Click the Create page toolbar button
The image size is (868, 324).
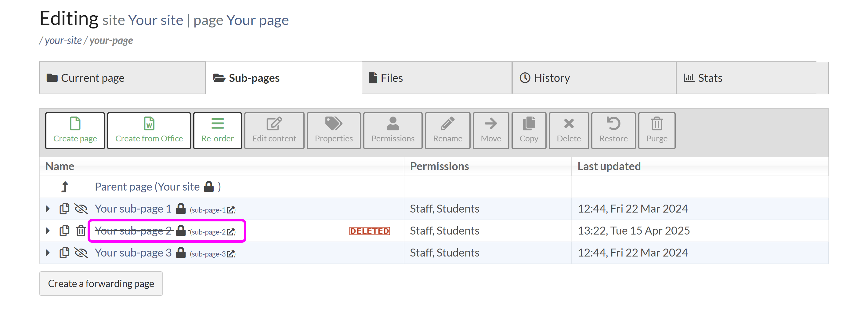75,130
